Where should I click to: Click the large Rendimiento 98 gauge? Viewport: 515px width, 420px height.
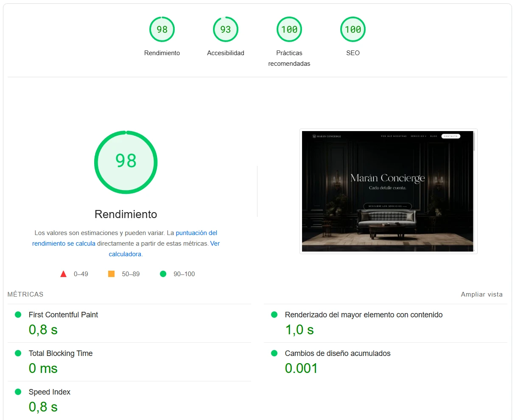point(126,162)
